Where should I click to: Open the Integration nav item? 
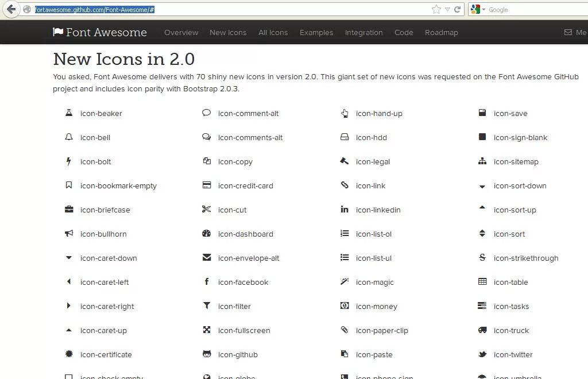(363, 33)
